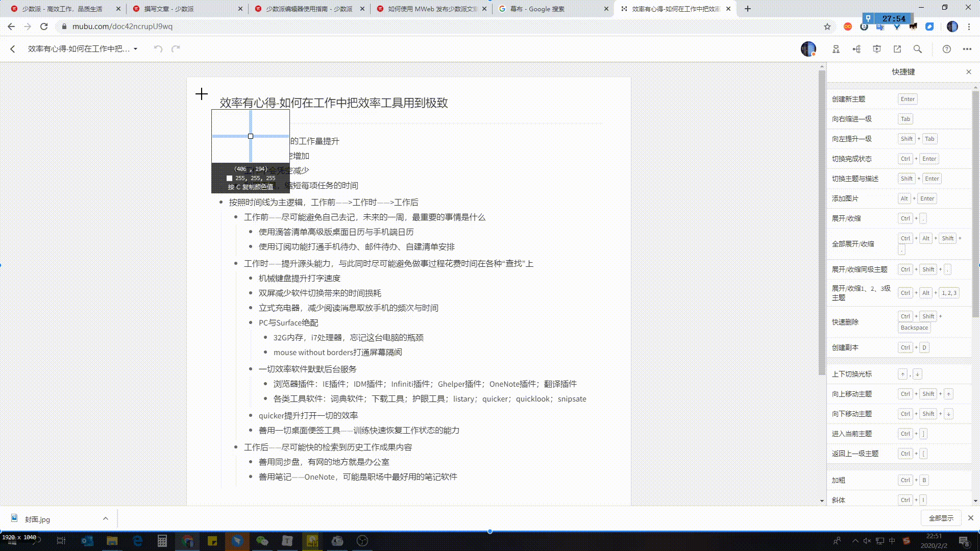
Task: Click text 善用同步盘，有网的地方就是办公室
Action: [x=324, y=462]
